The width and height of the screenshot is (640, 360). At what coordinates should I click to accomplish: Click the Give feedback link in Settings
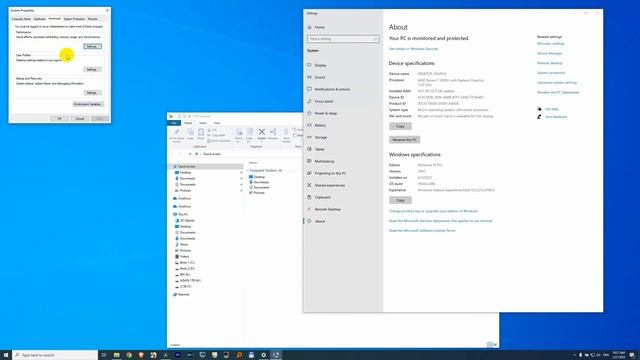556,117
